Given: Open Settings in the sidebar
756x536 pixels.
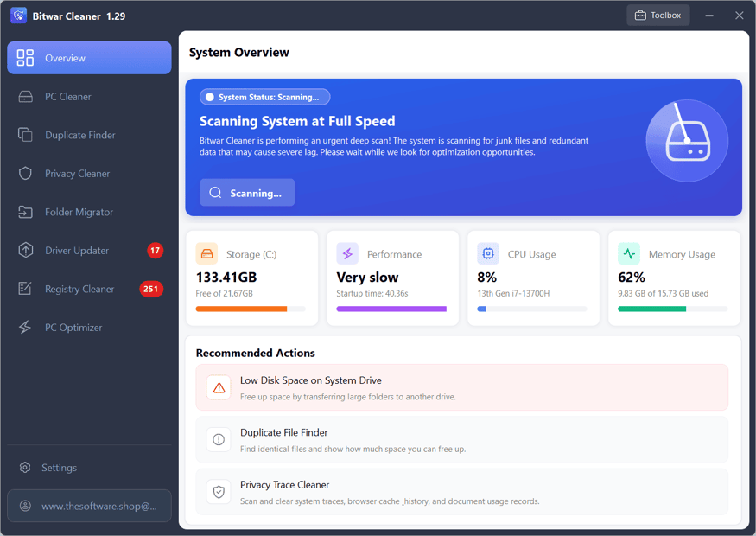Looking at the screenshot, I should coord(89,468).
